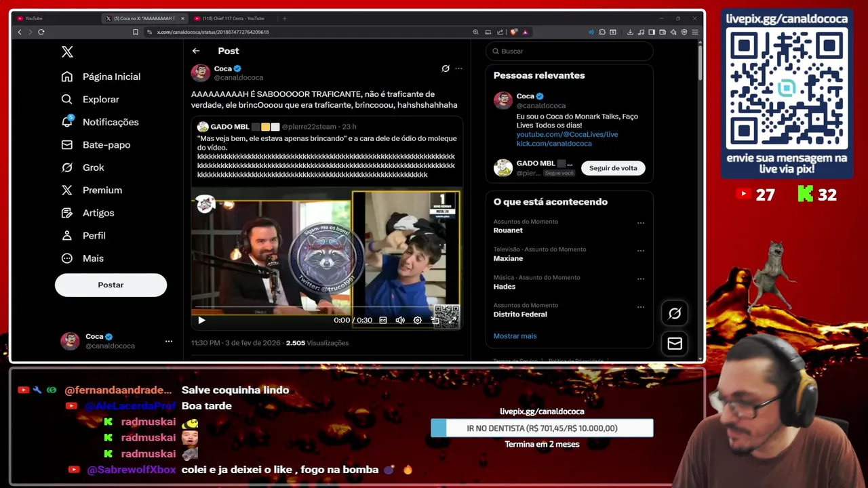Viewport: 868px width, 488px height.
Task: Open Notificações in the X sidebar
Action: (100, 122)
